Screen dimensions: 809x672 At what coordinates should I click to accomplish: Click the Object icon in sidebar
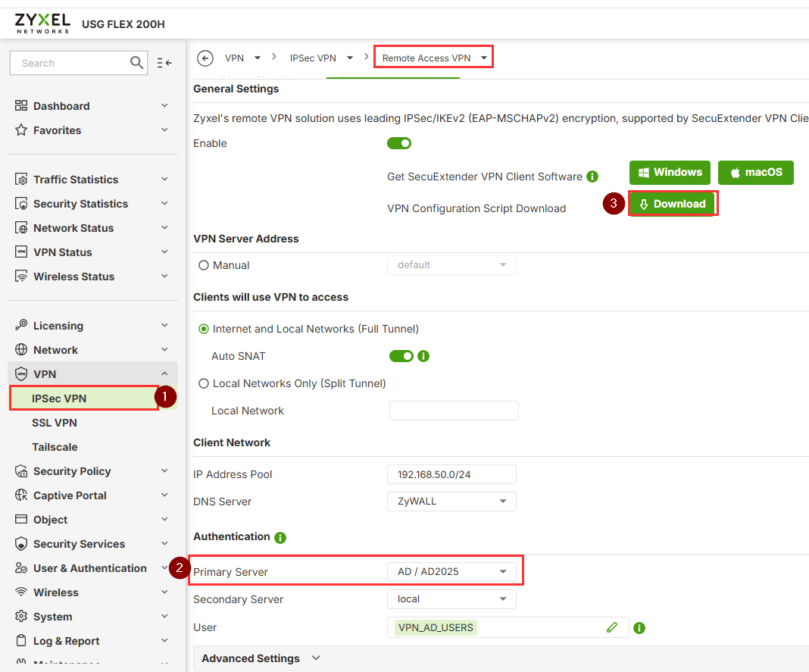coord(21,519)
